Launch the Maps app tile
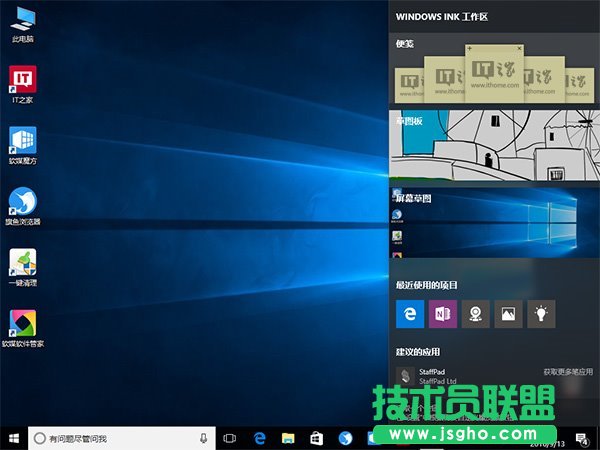The image size is (600, 450). [476, 314]
